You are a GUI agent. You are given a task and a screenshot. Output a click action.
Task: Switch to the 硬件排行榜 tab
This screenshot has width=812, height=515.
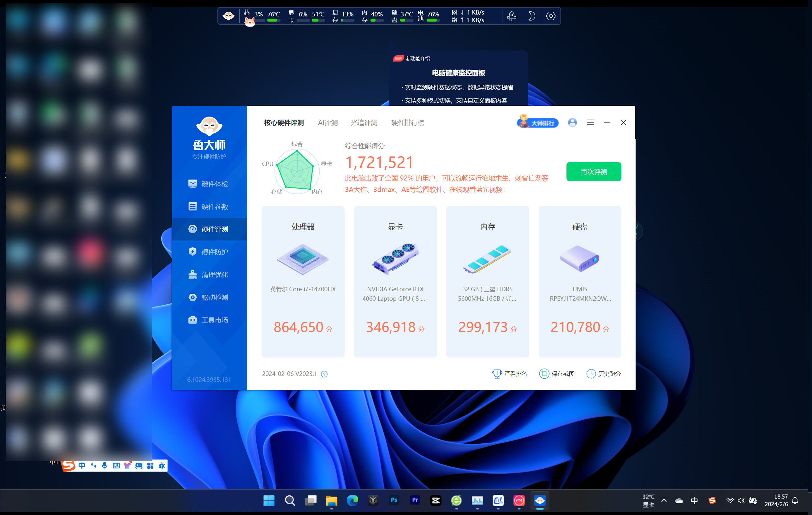[x=407, y=123]
